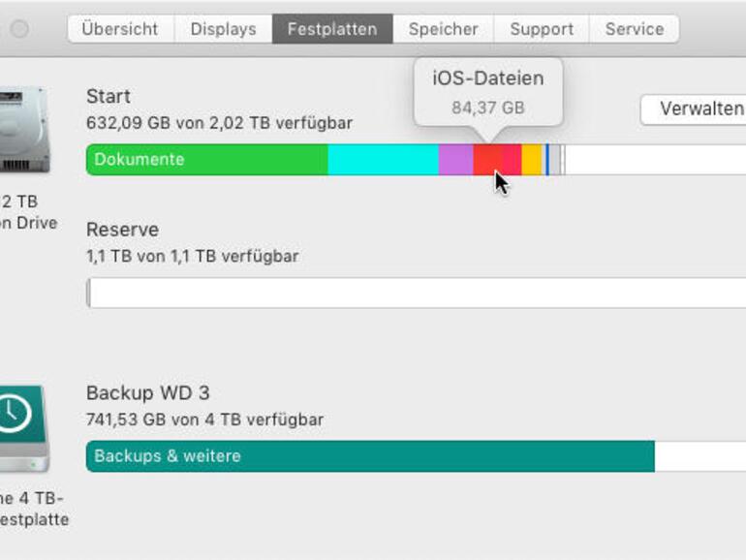Switch to the Displays tab
The height and width of the screenshot is (560, 746).
[223, 29]
